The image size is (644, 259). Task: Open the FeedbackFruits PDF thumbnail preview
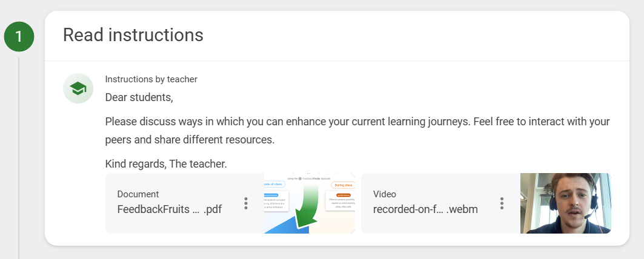click(x=309, y=203)
